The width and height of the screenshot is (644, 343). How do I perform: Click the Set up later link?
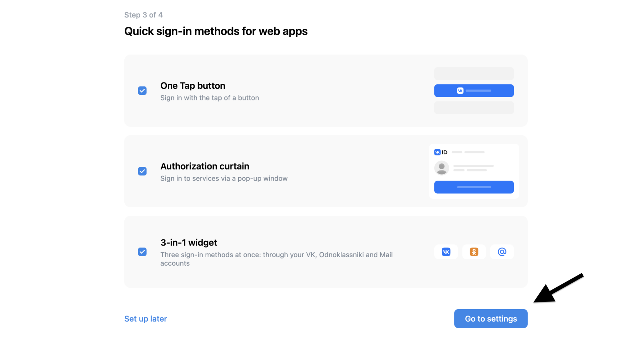coord(146,319)
